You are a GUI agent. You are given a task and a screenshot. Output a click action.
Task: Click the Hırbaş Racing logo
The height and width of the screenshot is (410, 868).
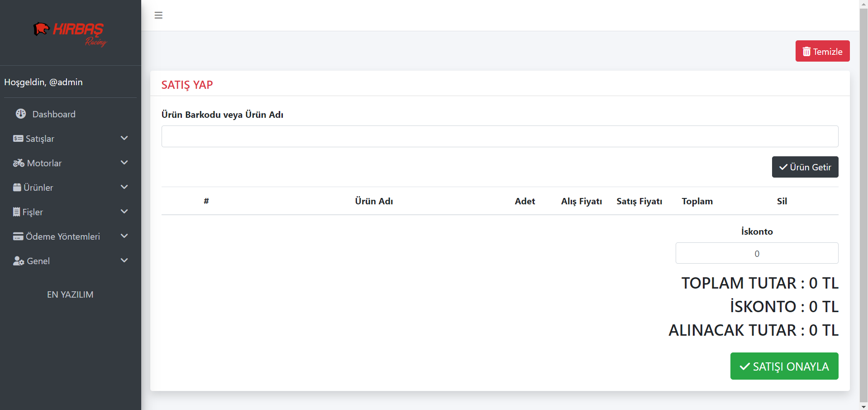click(70, 34)
